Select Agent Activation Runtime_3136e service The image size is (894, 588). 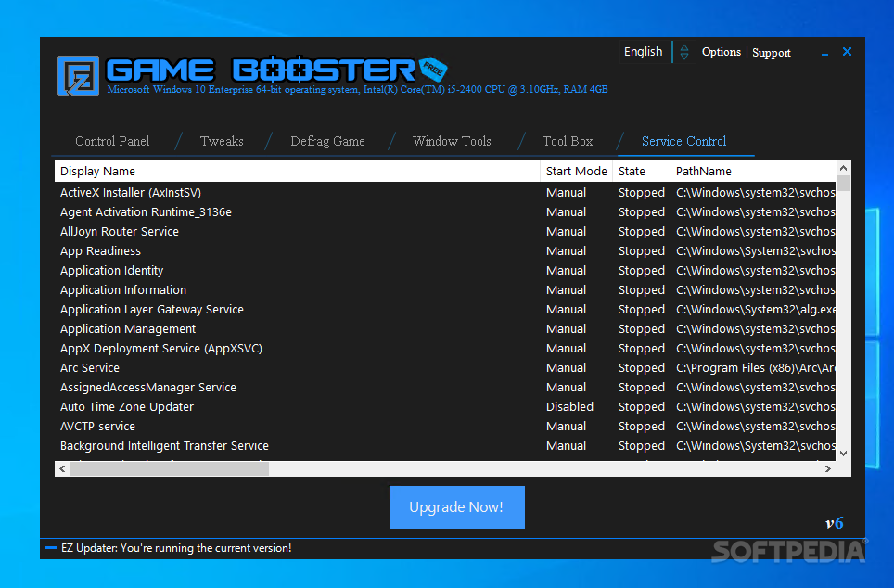click(445, 212)
